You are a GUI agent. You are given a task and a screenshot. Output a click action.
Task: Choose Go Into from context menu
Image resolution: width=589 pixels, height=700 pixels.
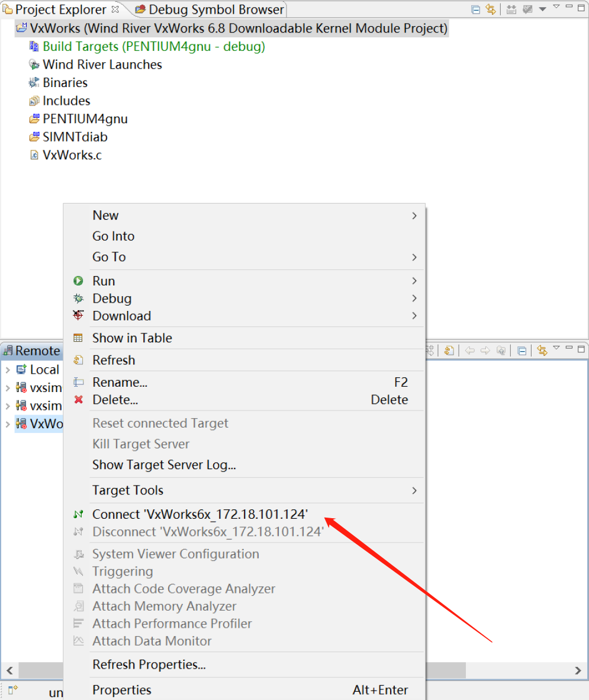pos(244,236)
